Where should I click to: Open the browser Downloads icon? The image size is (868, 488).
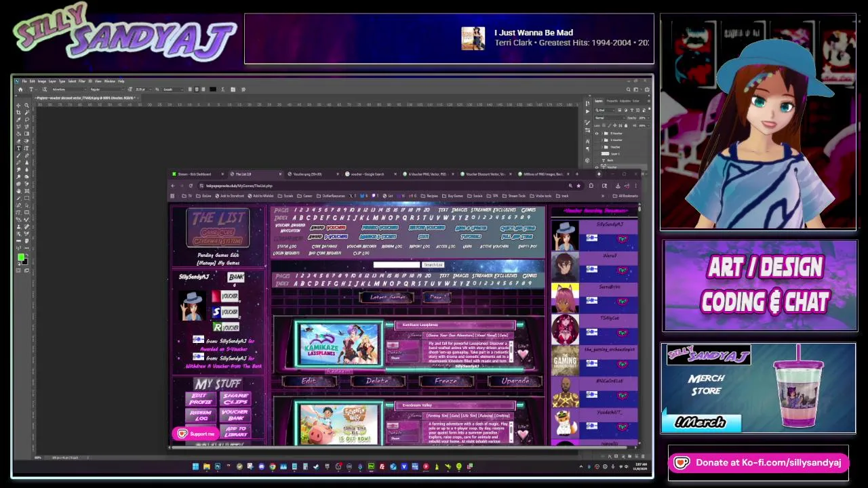[618, 186]
